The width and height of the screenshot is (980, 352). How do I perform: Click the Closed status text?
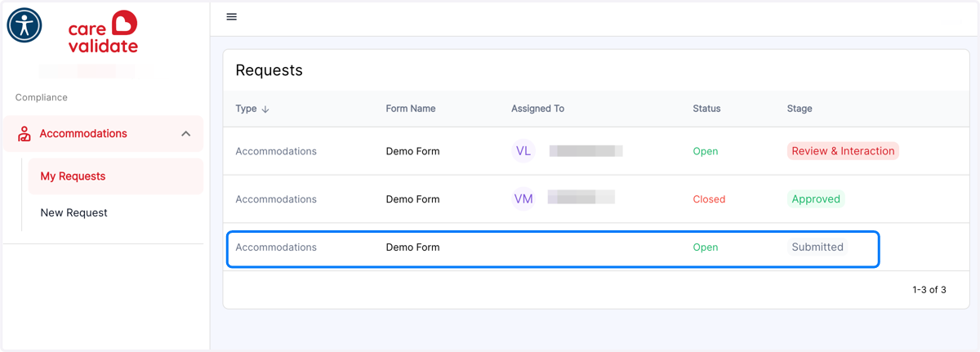point(709,199)
